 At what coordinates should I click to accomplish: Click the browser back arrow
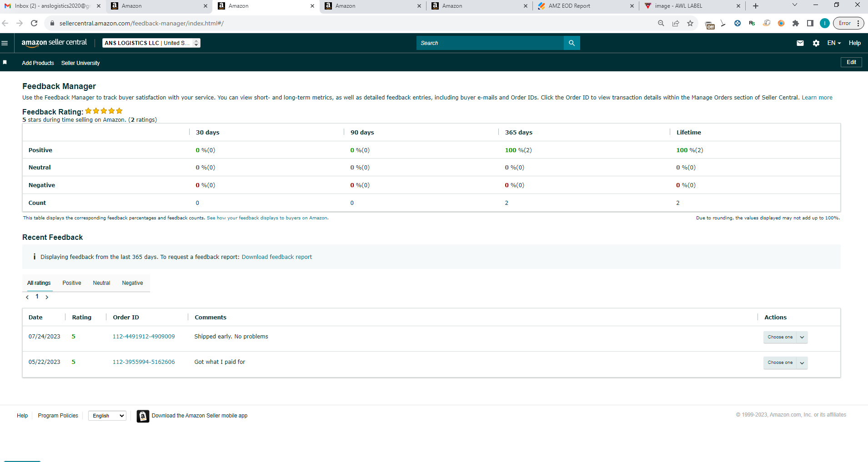5,23
